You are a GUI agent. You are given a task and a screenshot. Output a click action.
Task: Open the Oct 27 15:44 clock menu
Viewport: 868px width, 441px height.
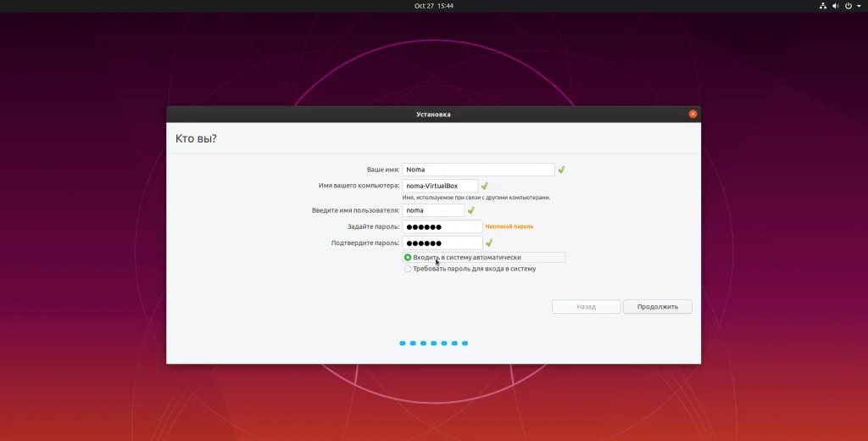pyautogui.click(x=434, y=6)
